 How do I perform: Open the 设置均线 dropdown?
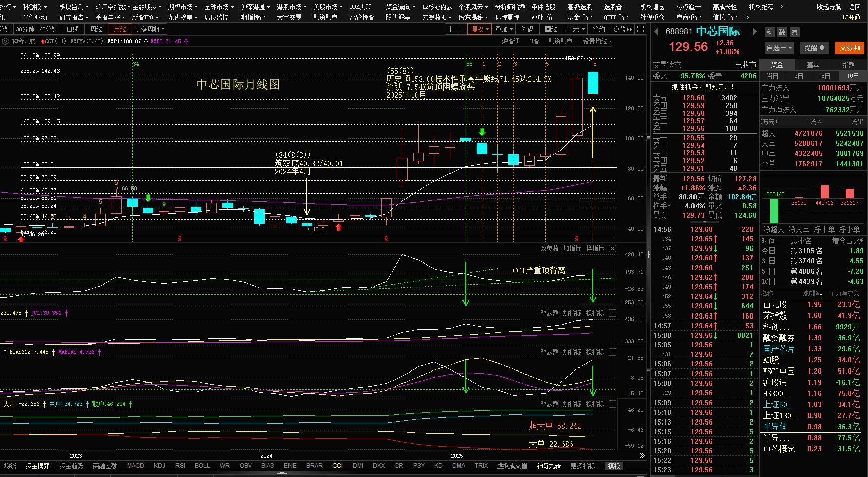[x=597, y=41]
